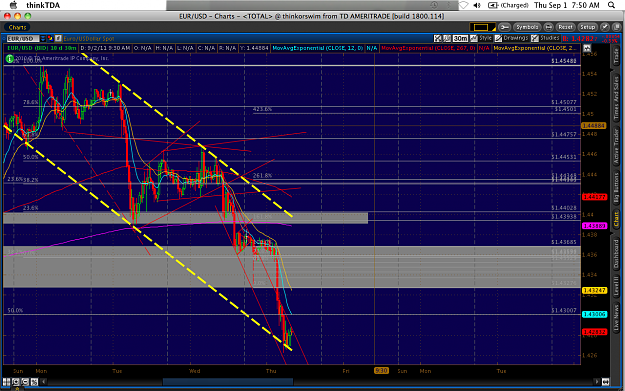Screen dimensions: 625x391
Task: Open the Charts tab
Action: click(18, 27)
